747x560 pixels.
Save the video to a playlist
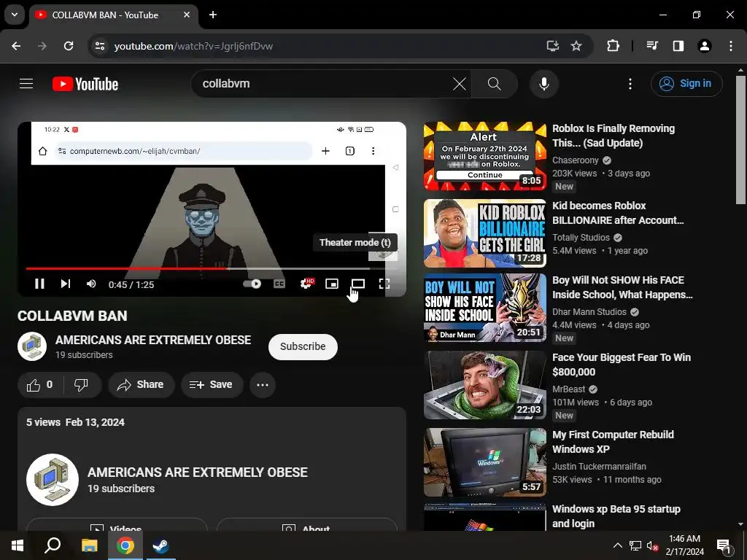(x=212, y=385)
